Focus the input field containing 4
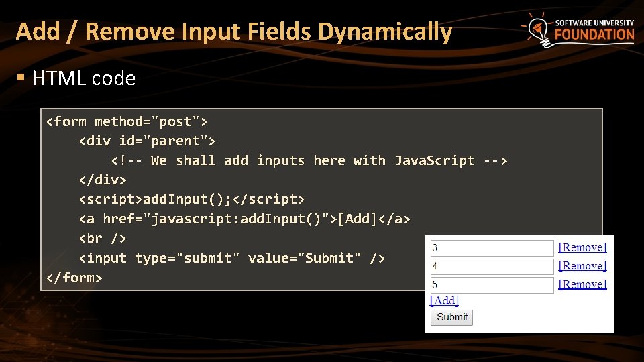The image size is (644, 362). [x=492, y=267]
